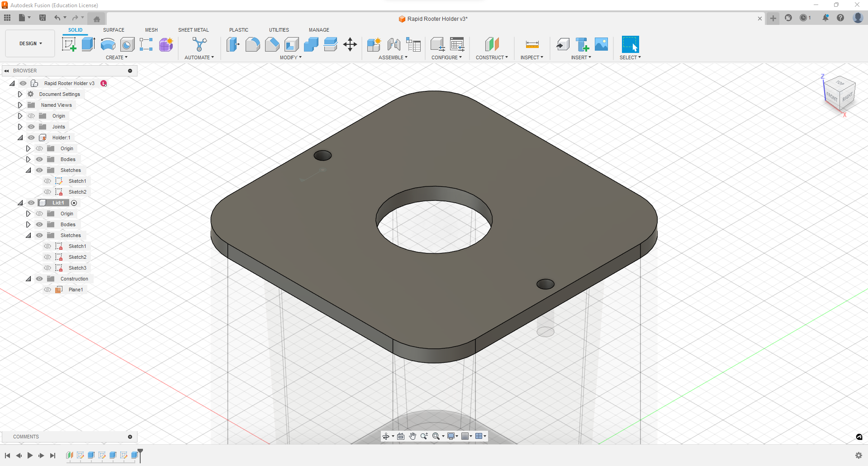Show Sketch3 under Lid:1
The image size is (868, 466).
47,268
